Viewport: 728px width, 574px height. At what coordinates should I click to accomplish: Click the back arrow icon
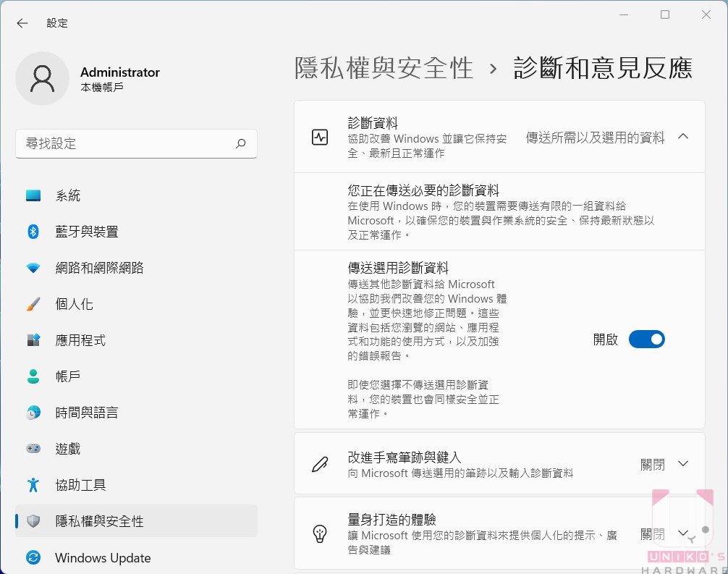(x=22, y=23)
